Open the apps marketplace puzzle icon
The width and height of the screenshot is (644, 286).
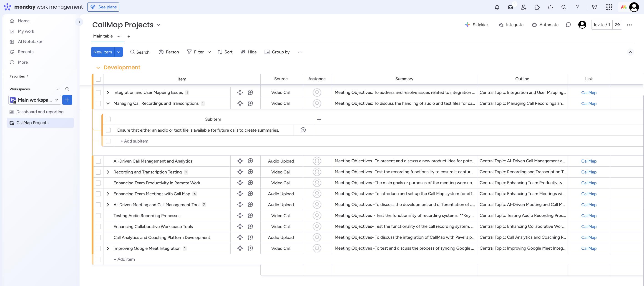tap(537, 7)
